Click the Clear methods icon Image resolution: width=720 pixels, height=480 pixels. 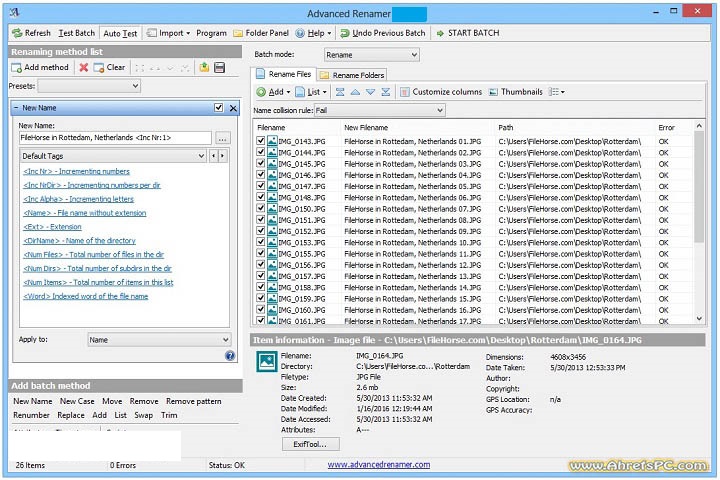coord(98,68)
